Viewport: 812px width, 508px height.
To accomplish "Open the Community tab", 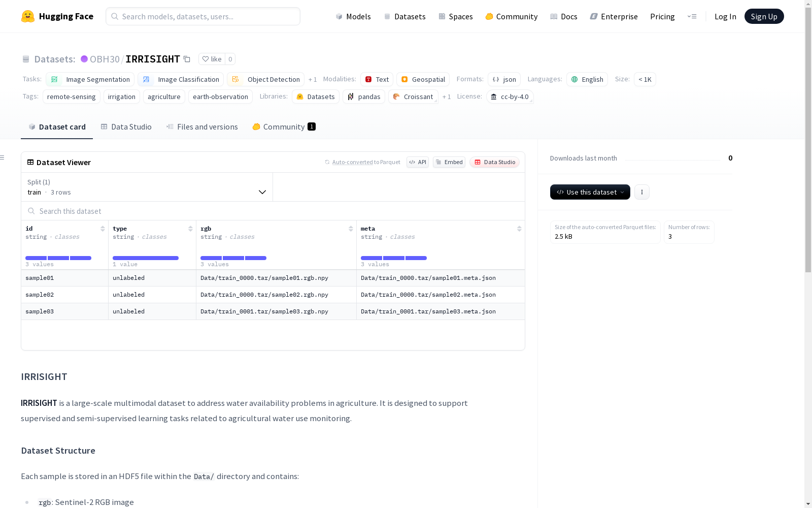I will coord(284,127).
